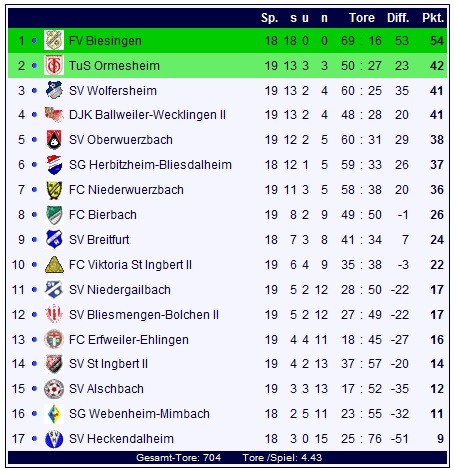Click the blue dot beside rank 12
Image resolution: width=454 pixels, height=470 pixels.
pos(34,315)
